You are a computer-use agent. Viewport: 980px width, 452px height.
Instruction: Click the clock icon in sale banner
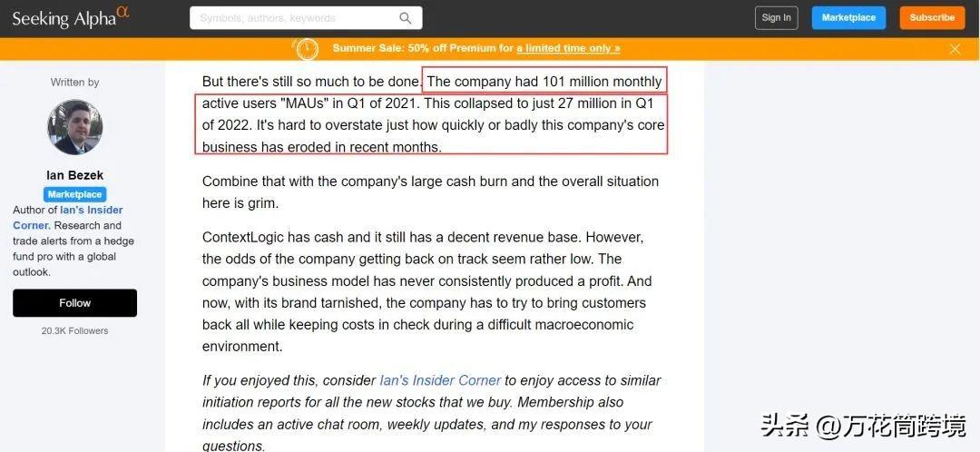[308, 49]
